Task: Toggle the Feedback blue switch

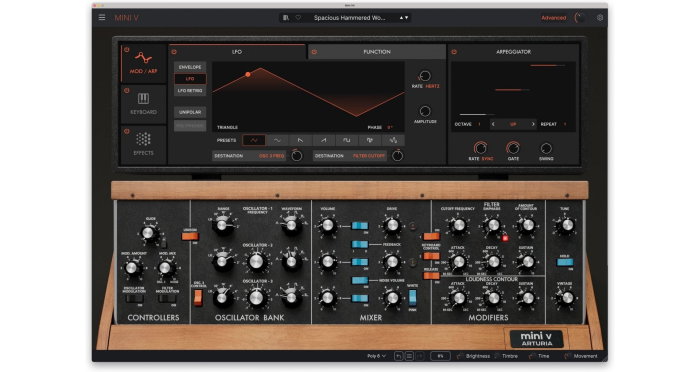Action: click(359, 244)
